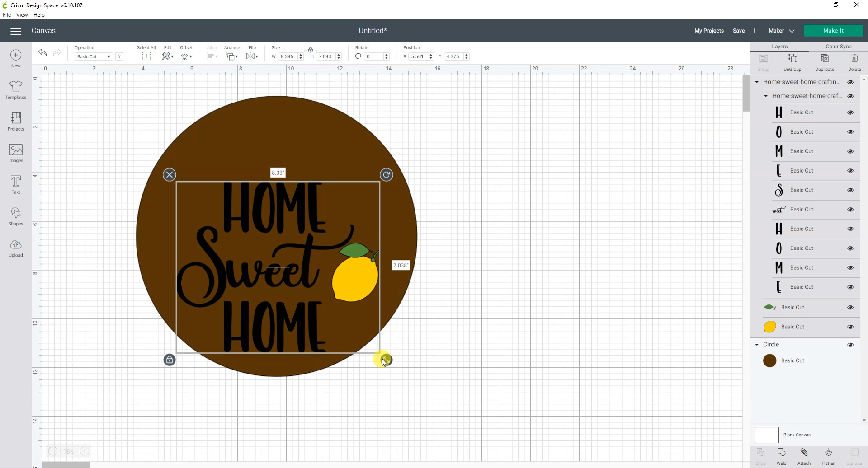This screenshot has width=868, height=468.
Task: Collapse the Circle layer group
Action: point(757,345)
